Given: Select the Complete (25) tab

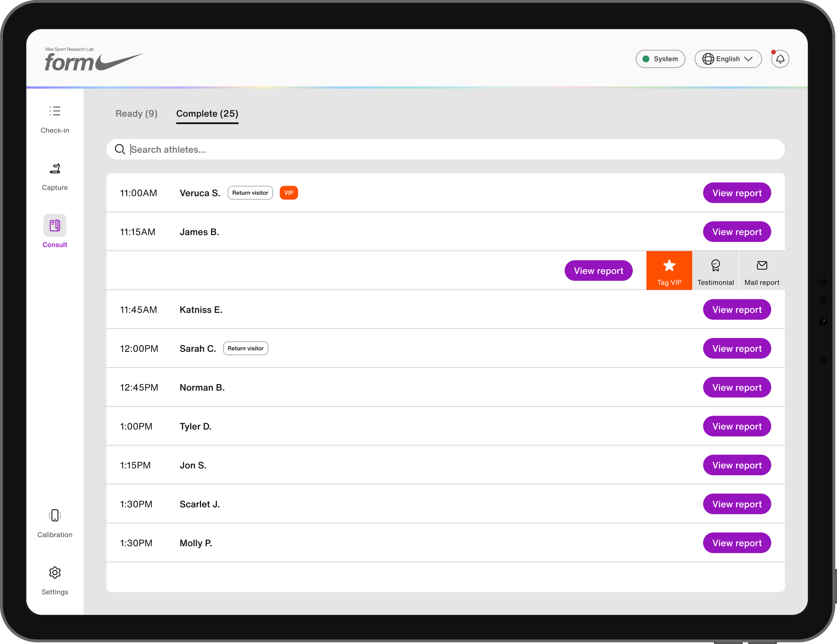Looking at the screenshot, I should click(x=207, y=114).
